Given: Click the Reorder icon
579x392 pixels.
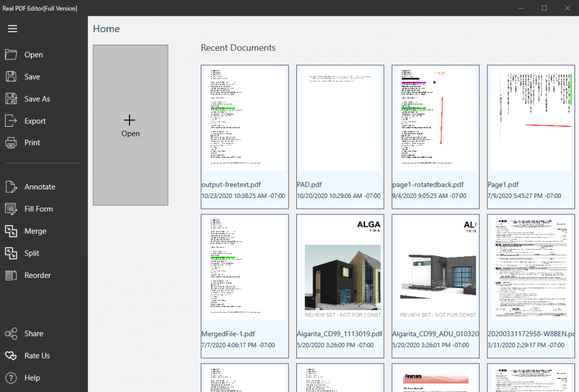Looking at the screenshot, I should pos(11,275).
